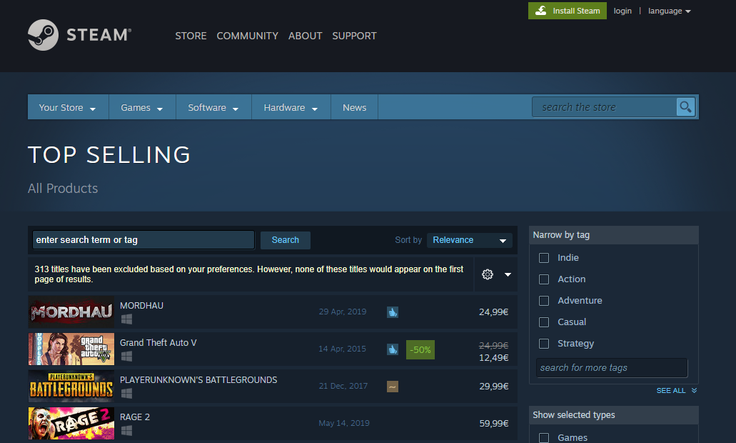Click the Windows icon under MORDHAU

click(x=126, y=319)
